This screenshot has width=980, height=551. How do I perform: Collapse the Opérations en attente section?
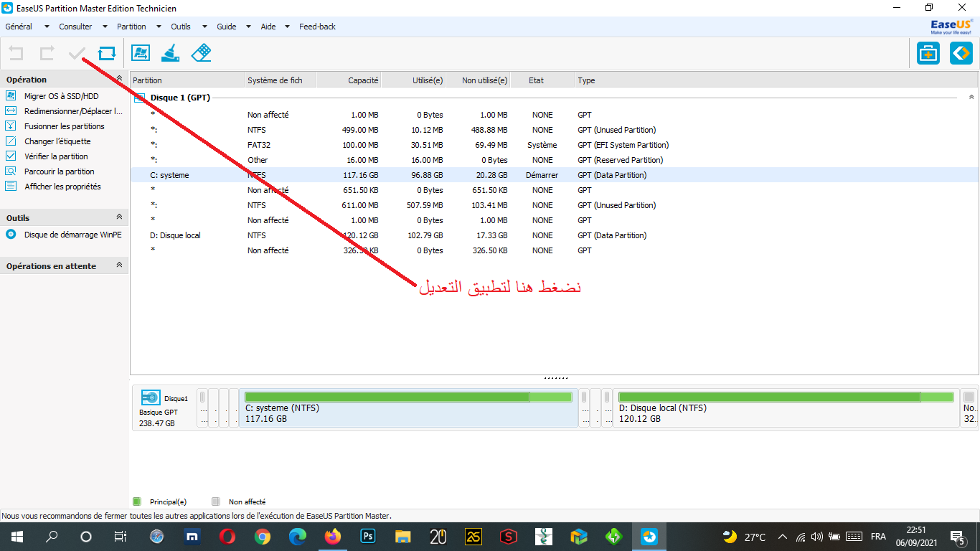(120, 265)
